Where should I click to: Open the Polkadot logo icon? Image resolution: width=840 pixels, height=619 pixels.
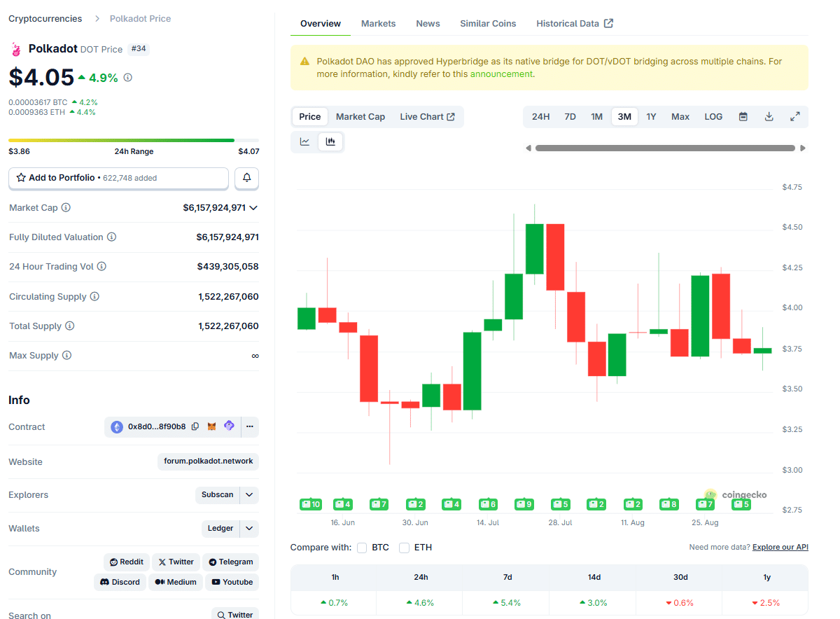click(x=15, y=49)
